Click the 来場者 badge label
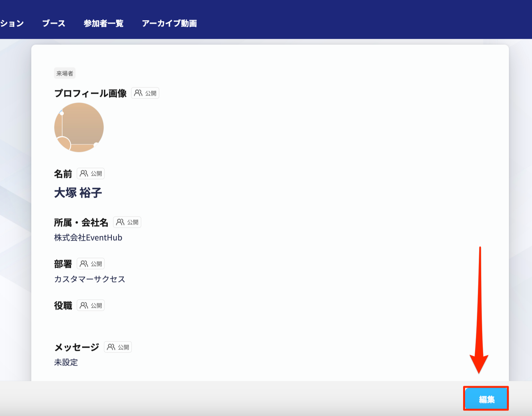 (65, 73)
